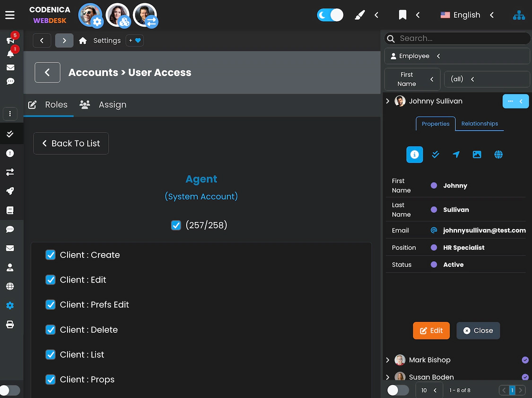The image size is (532, 398).
Task: Toggle the dark mode switch
Action: pos(330,15)
